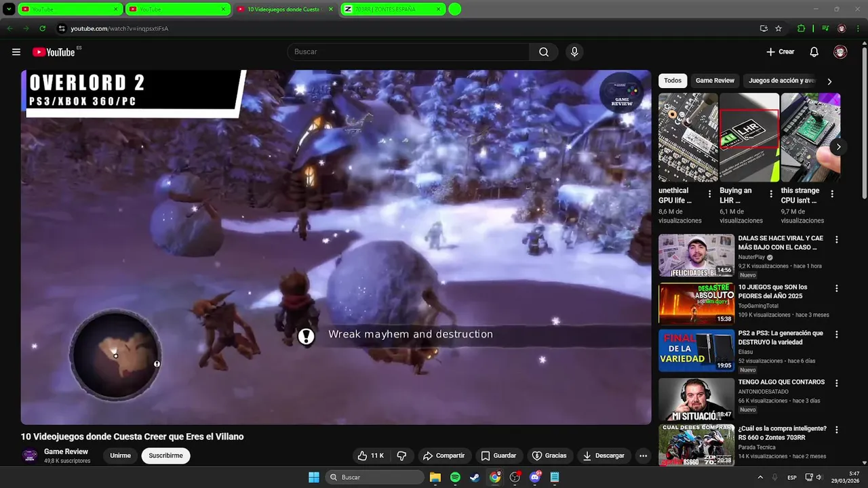Open the media control icon in toolbar
868x488 pixels.
tap(825, 28)
